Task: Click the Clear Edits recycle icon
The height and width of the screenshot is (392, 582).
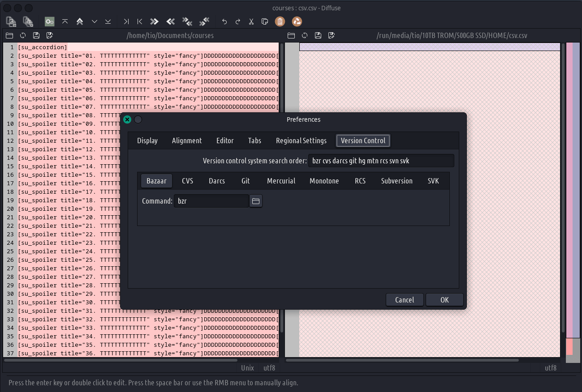Action: click(x=297, y=21)
